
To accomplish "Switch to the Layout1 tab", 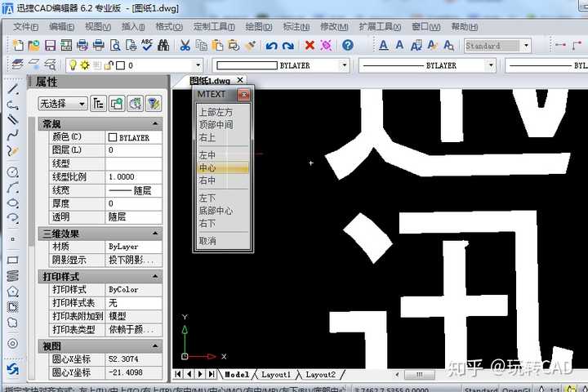I will pos(276,374).
